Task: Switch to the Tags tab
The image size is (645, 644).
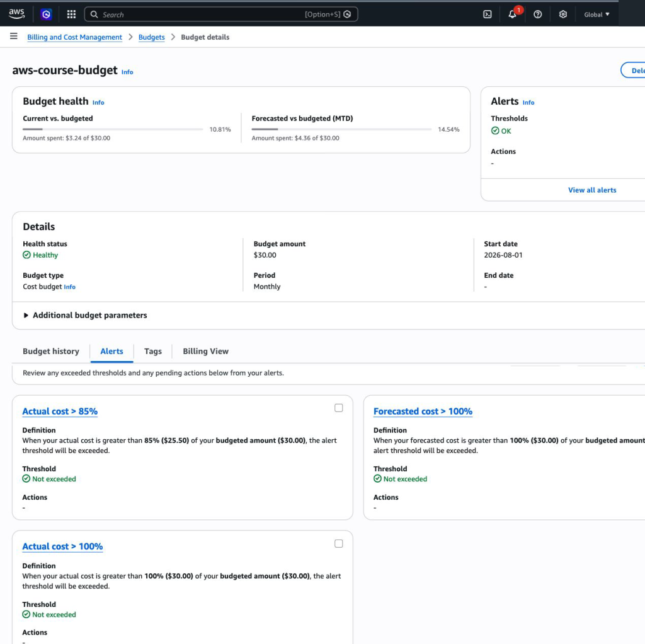Action: (152, 351)
